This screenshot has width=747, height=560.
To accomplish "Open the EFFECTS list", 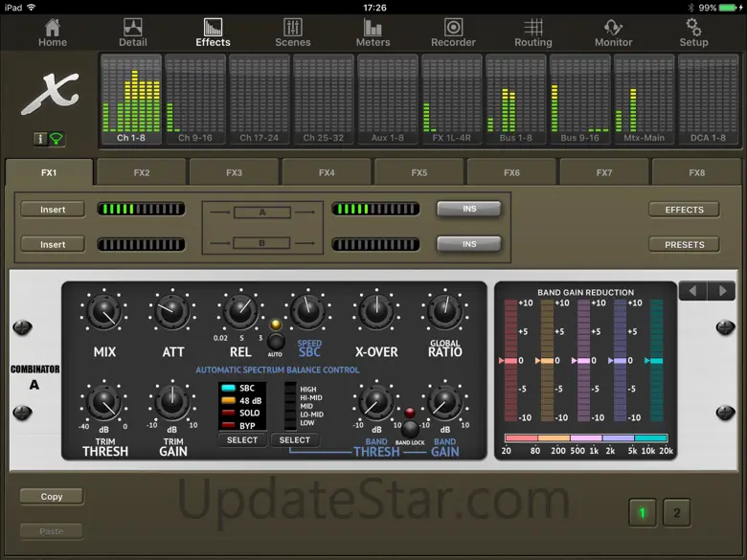I will point(684,210).
